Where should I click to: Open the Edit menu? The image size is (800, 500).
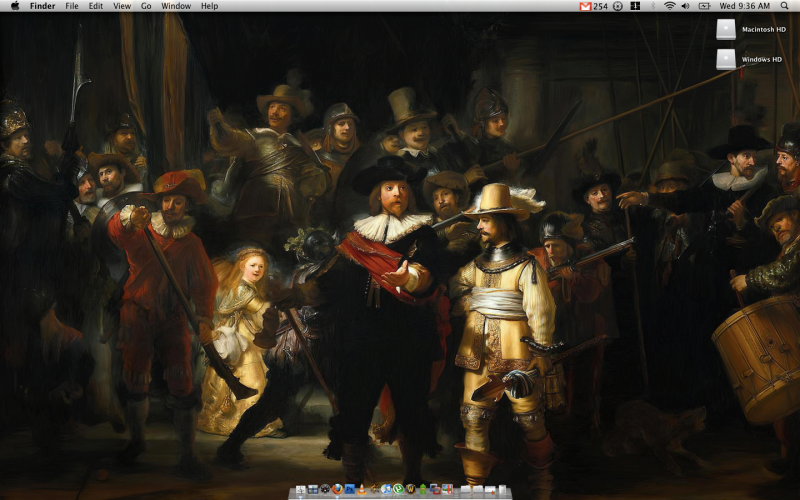tap(96, 6)
